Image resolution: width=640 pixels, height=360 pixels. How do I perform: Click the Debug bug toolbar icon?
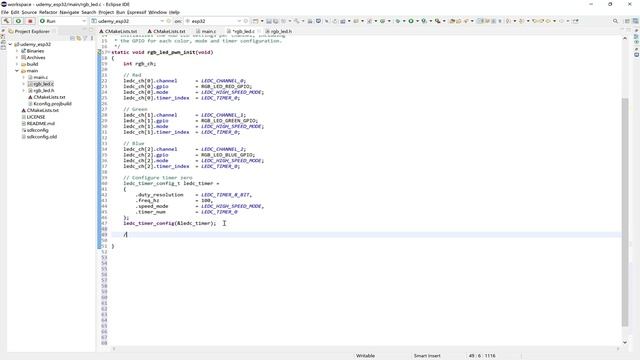(x=398, y=21)
